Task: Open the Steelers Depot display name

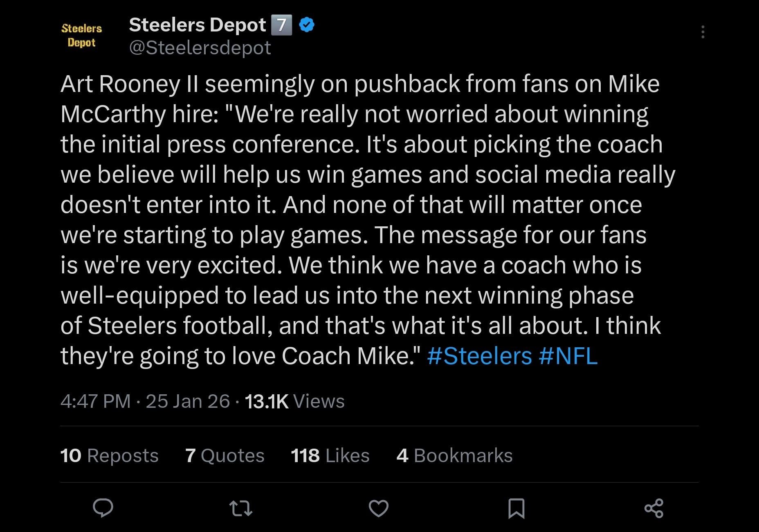Action: click(197, 25)
